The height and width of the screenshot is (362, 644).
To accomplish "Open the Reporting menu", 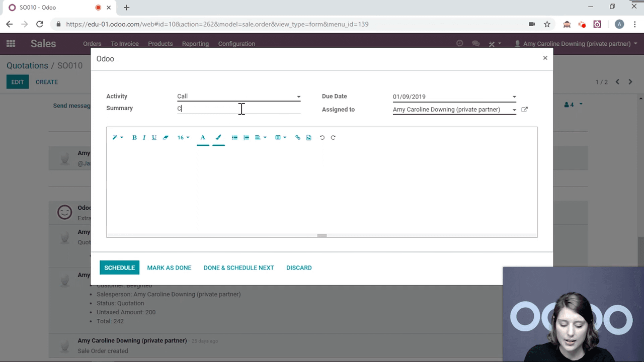I will 195,44.
